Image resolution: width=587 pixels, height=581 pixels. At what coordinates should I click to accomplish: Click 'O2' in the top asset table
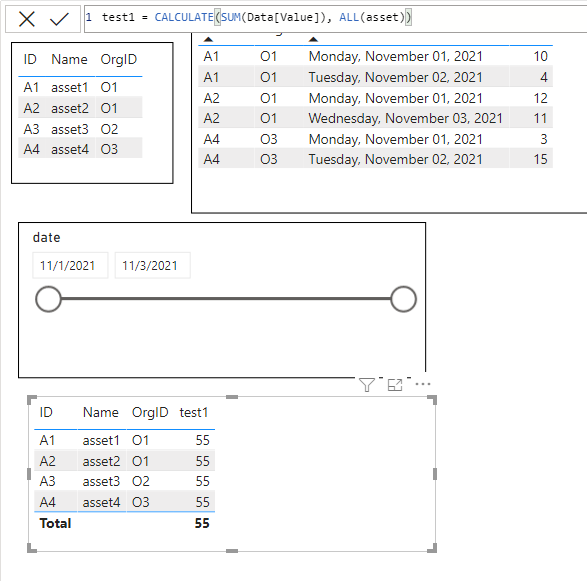(x=109, y=129)
